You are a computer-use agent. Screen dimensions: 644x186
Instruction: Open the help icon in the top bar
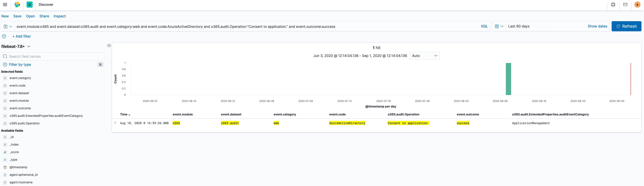[613, 5]
